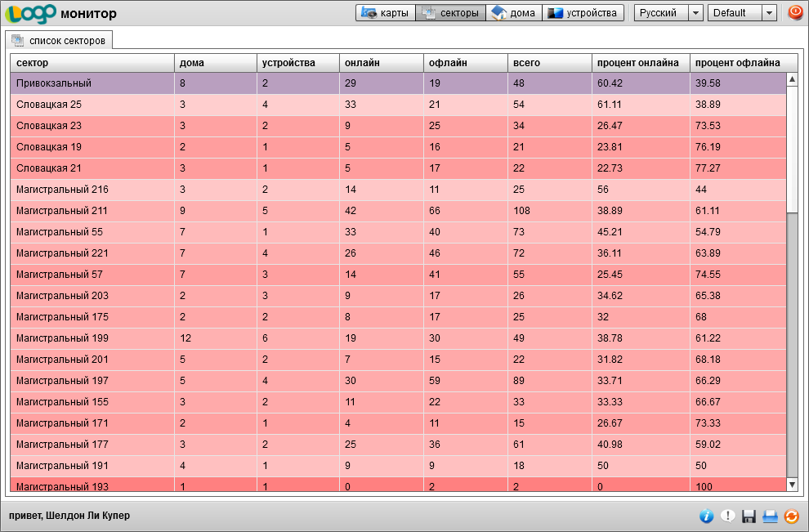809x532 pixels.
Task: Click the table scrollbar up arrow
Action: coord(791,79)
